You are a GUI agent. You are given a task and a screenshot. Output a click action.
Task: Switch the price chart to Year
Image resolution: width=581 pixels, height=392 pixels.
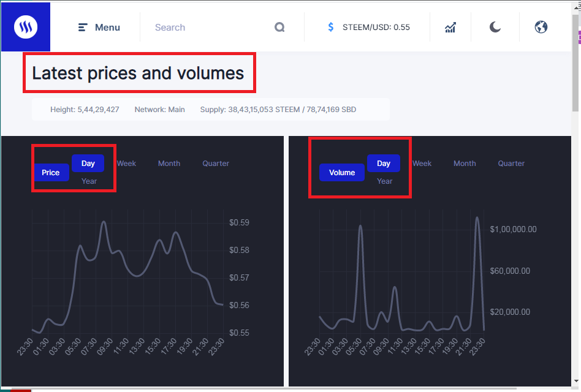[89, 181]
